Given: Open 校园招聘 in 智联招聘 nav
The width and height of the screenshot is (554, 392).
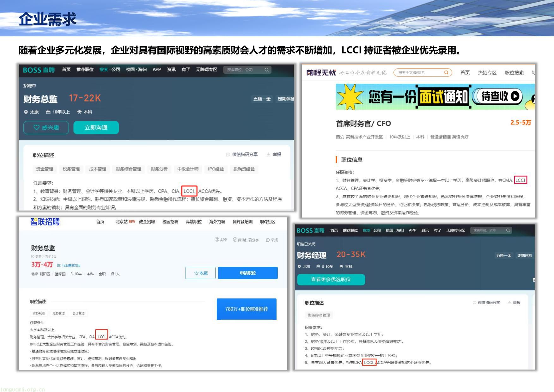Looking at the screenshot, I should (x=170, y=222).
